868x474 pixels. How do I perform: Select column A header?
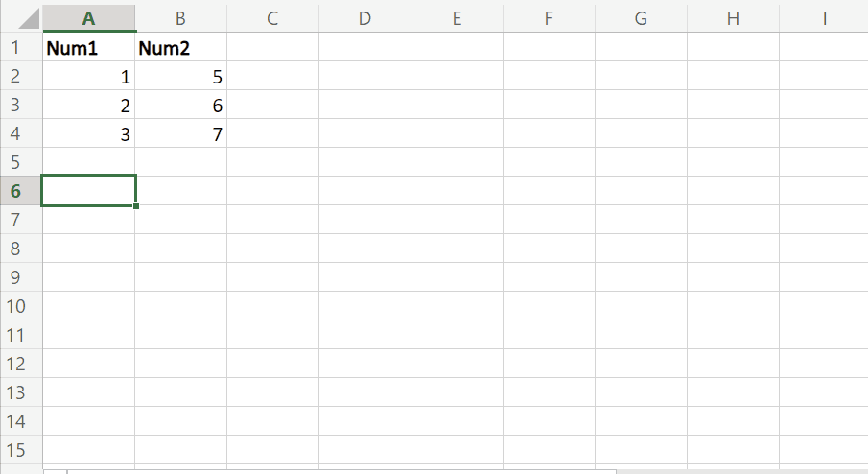tap(89, 17)
